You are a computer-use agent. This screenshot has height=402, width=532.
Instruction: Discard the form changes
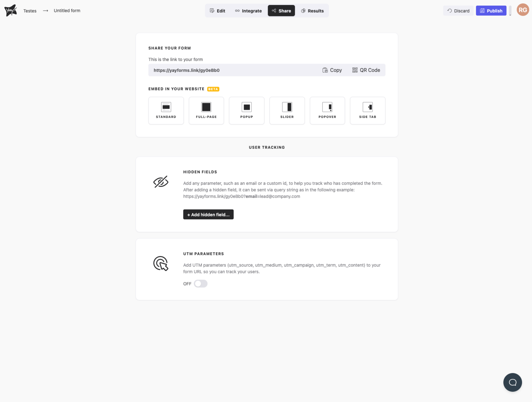point(458,11)
